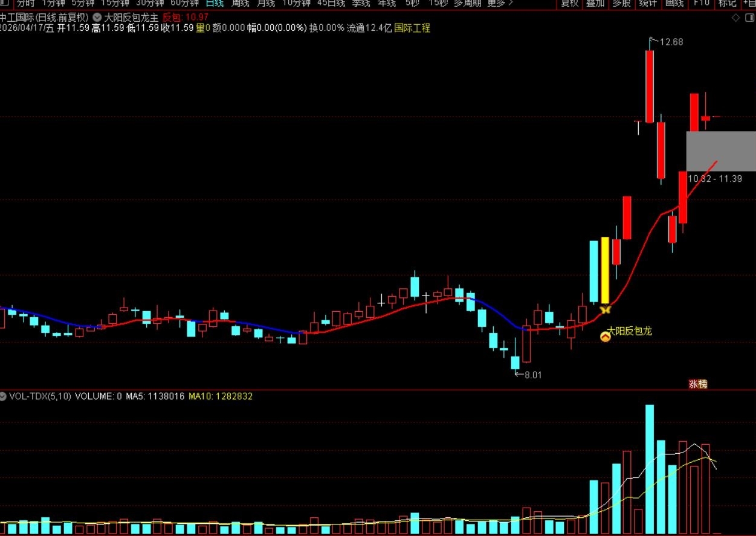Viewport: 756px width, 536px height.
Task: Open the indicator settings circle beside 大阳反包龙主
Action: (x=97, y=18)
